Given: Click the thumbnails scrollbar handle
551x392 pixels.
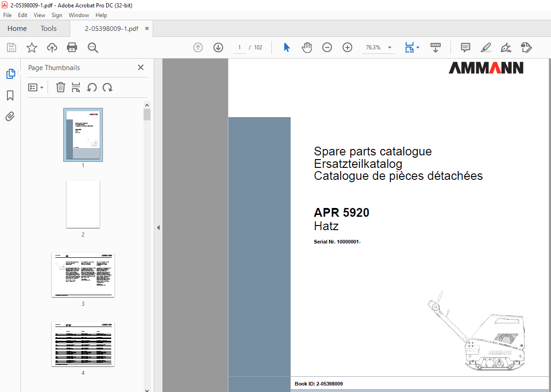Looking at the screenshot, I should coord(147,114).
